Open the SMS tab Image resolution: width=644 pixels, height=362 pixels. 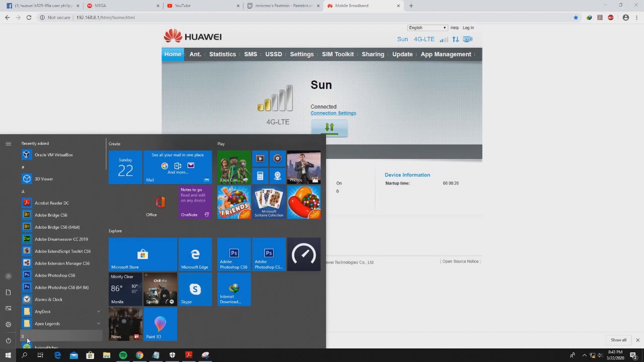[251, 54]
